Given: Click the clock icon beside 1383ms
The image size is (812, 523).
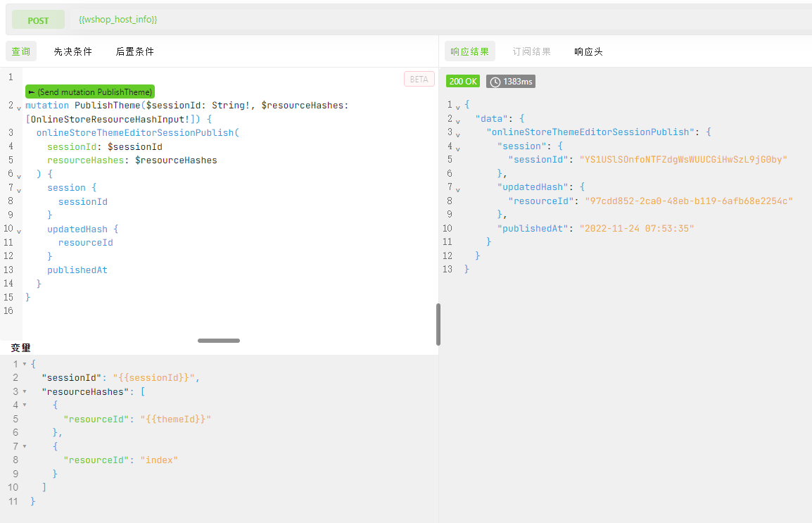Looking at the screenshot, I should [x=495, y=82].
